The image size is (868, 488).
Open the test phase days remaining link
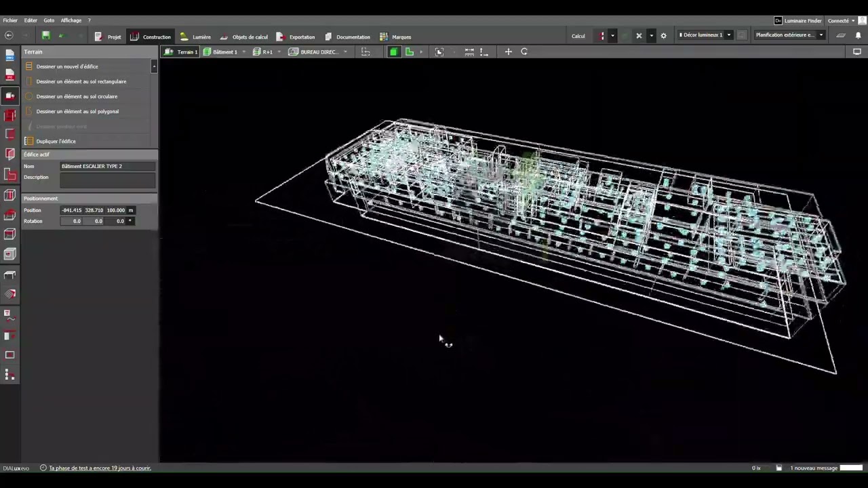click(100, 468)
